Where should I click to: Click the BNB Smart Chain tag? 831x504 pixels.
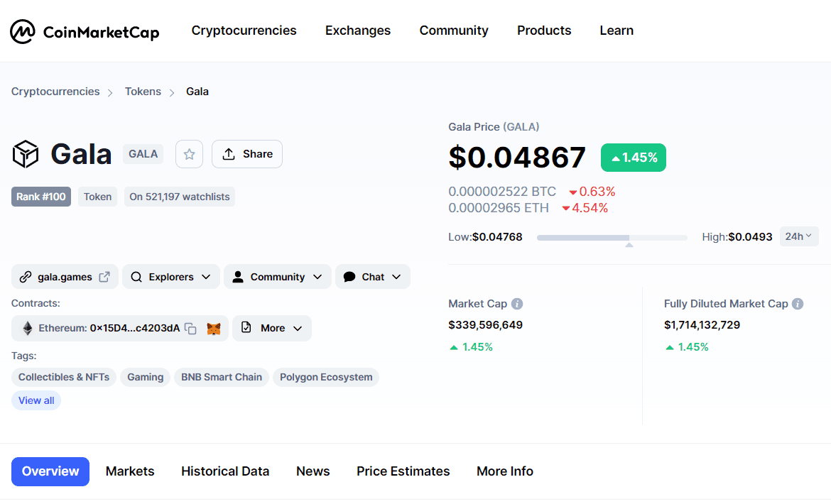tap(222, 377)
